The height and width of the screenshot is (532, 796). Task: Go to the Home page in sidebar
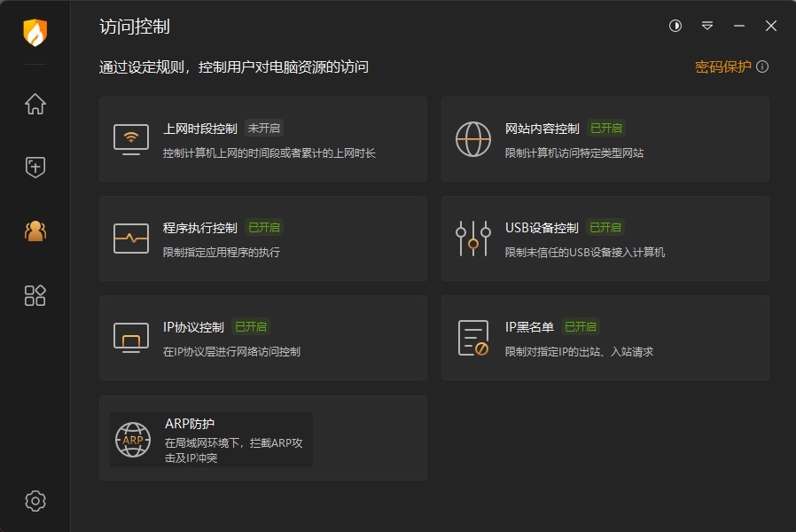coord(35,104)
